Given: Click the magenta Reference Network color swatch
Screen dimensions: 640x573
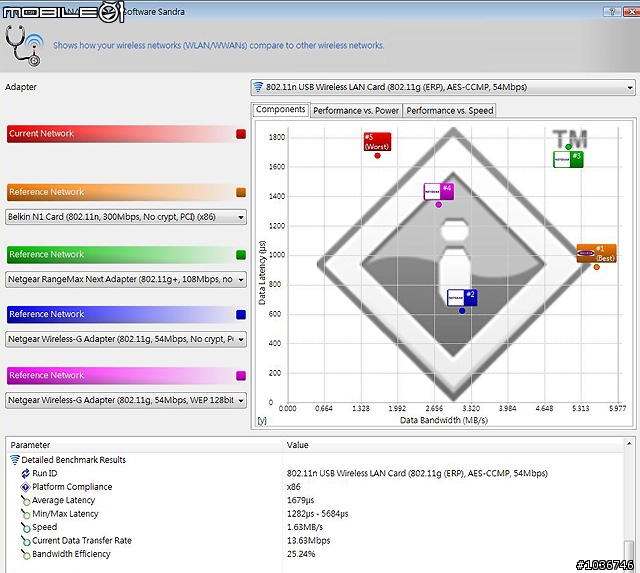Looking at the screenshot, I should coord(241,376).
